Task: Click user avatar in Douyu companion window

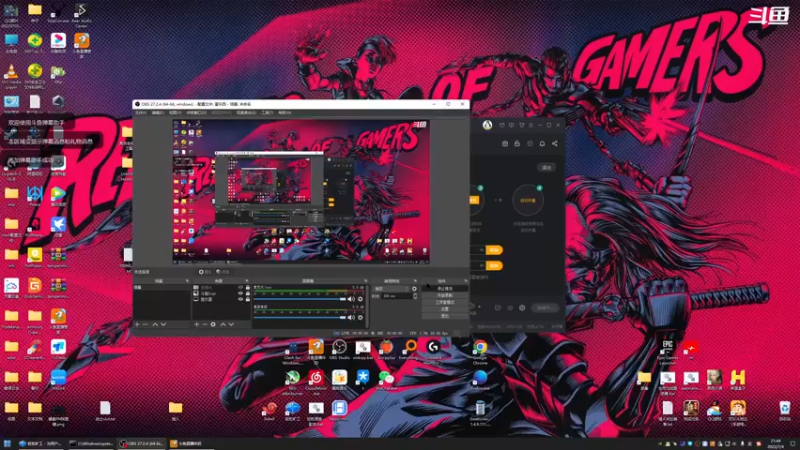Action: click(487, 125)
